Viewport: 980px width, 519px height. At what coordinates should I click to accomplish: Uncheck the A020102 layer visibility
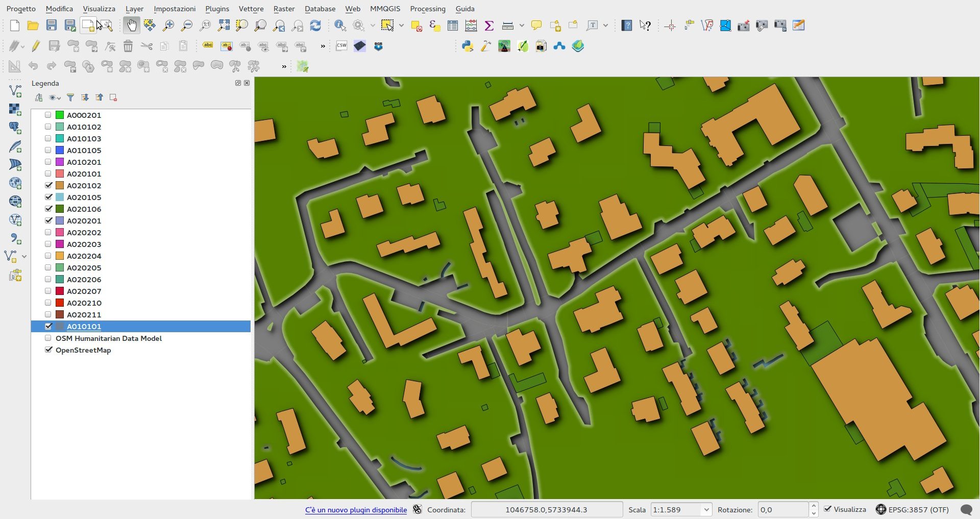click(x=48, y=185)
